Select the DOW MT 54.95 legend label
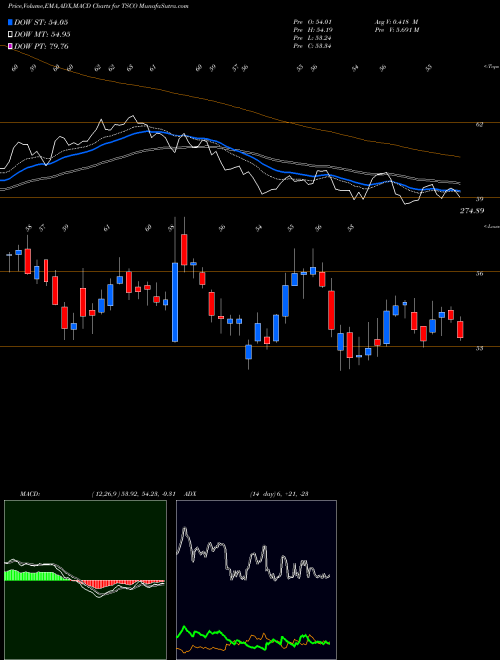Screen dimensions: 500x660 (x=42, y=35)
